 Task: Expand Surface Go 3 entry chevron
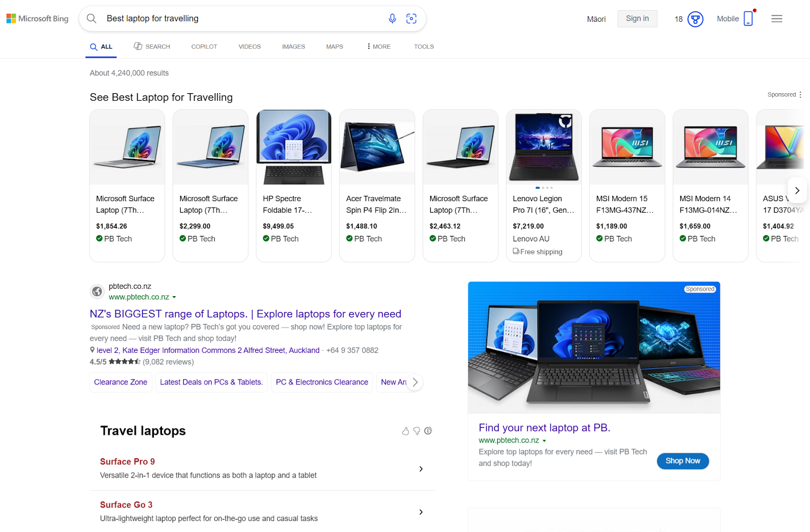point(421,512)
